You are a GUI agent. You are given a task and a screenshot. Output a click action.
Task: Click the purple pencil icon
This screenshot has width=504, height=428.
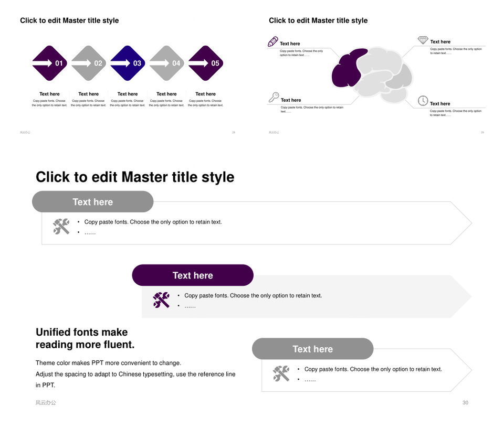273,41
